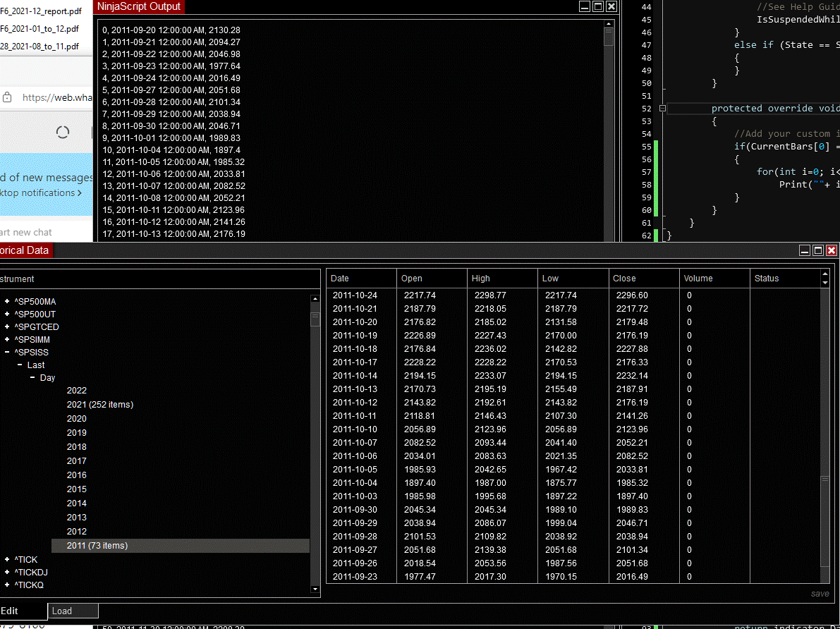Image resolution: width=840 pixels, height=629 pixels.
Task: Expand the ^TICKQ instrument node
Action: tap(7, 585)
